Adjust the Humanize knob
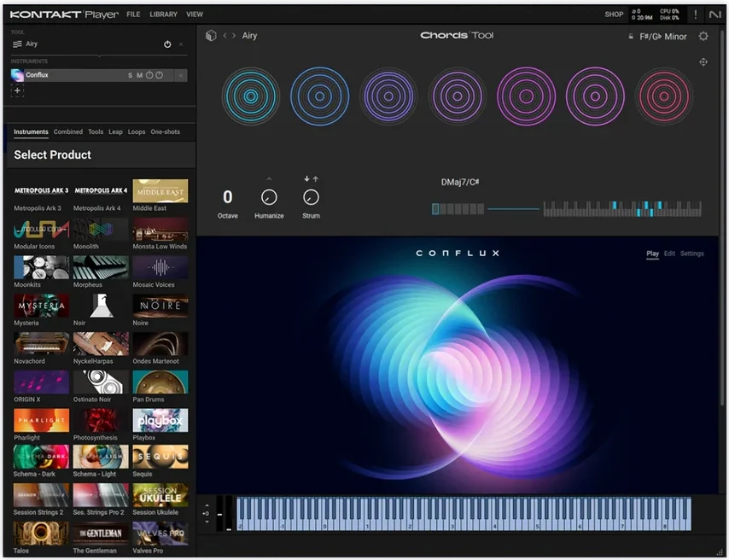729x560 pixels. point(269,198)
